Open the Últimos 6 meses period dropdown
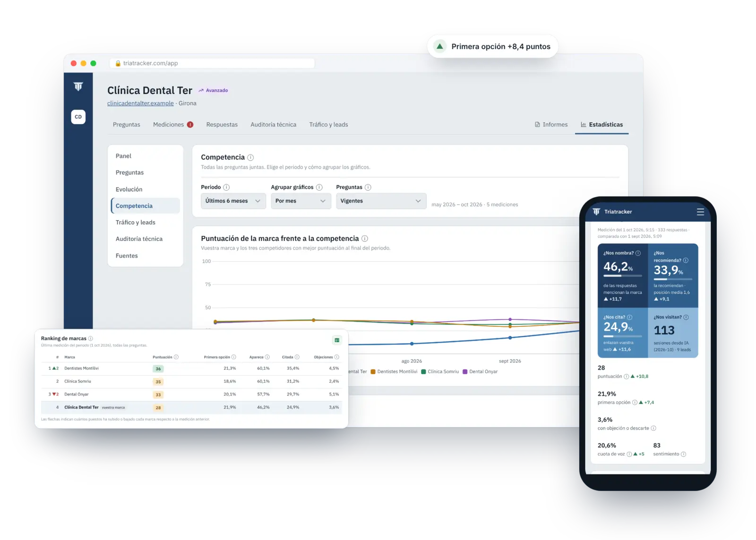This screenshot has width=756, height=540. 233,201
